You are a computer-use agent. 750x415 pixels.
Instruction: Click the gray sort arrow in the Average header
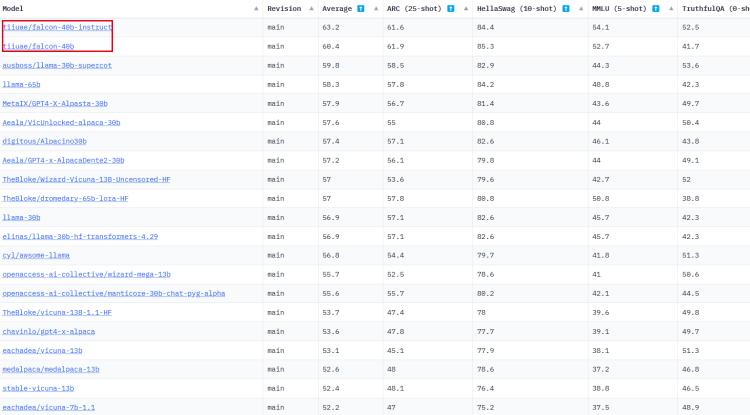376,9
